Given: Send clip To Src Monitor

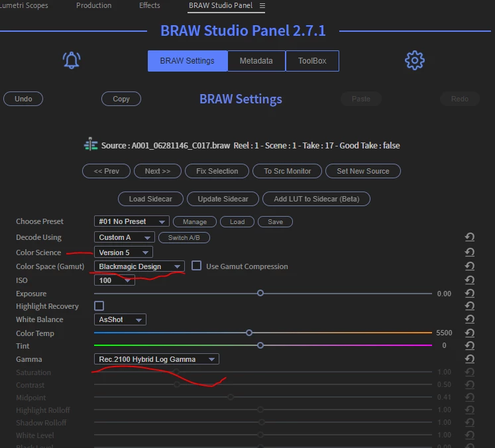Looking at the screenshot, I should point(288,171).
